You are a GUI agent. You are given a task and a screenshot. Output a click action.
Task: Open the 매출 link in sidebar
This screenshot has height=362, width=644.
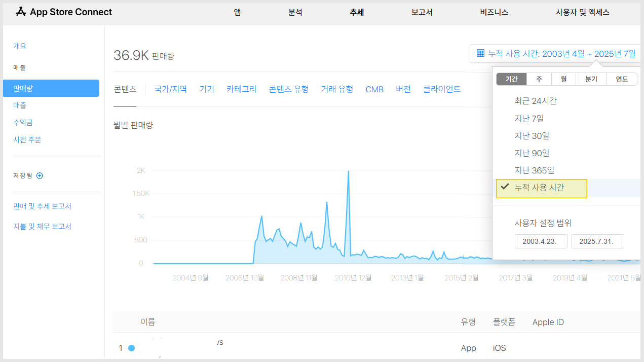tap(20, 105)
